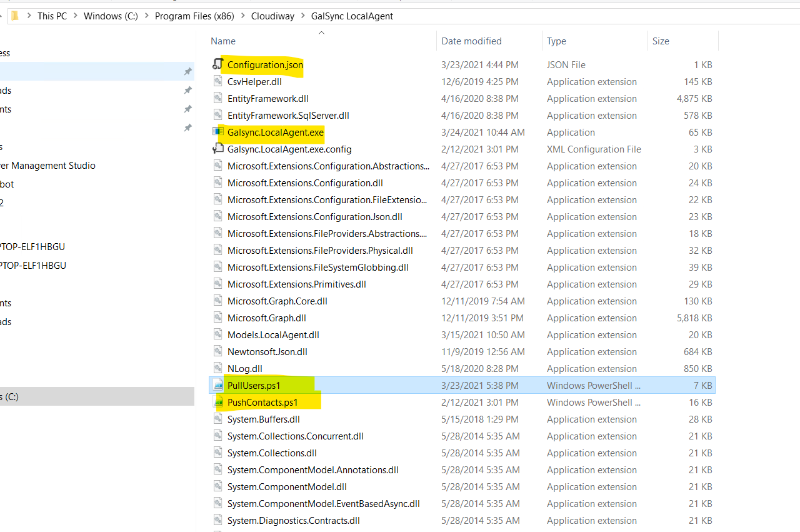The height and width of the screenshot is (532, 800).
Task: Click the Galsync.LocalAgent.exe.config XML file icon
Action: (217, 149)
